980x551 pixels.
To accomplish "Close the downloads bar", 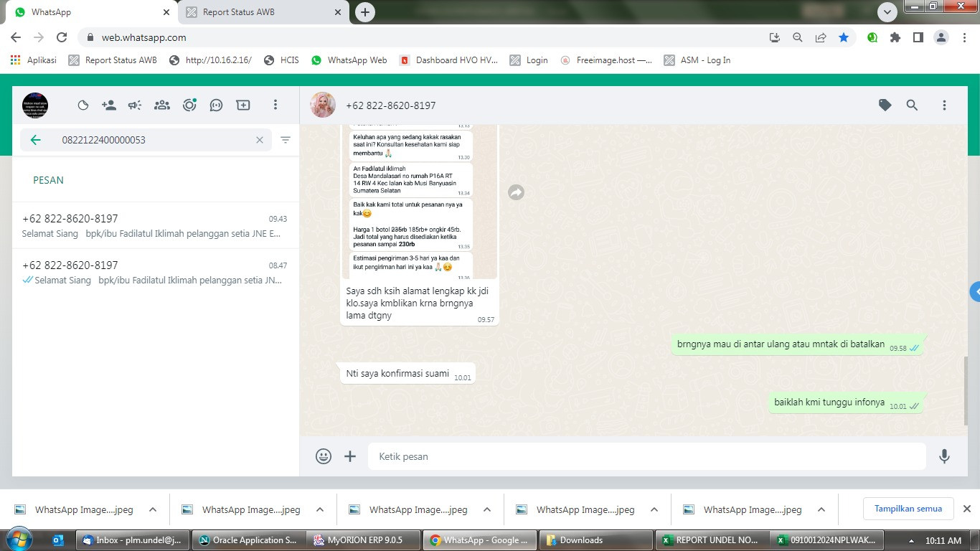I will [966, 509].
